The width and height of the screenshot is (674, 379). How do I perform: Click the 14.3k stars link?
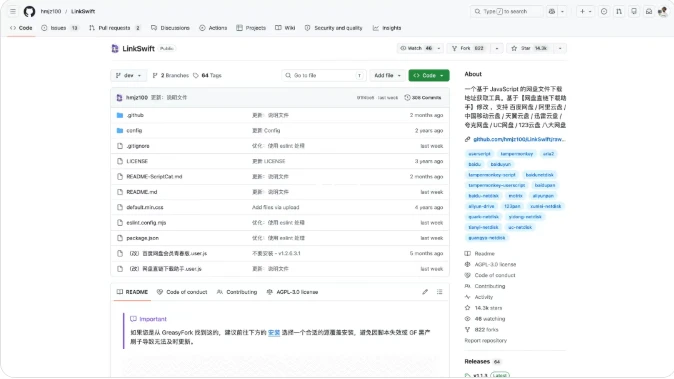488,308
